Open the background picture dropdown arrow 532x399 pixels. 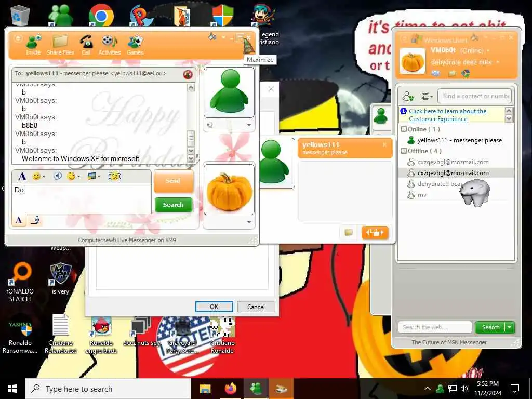click(x=99, y=177)
